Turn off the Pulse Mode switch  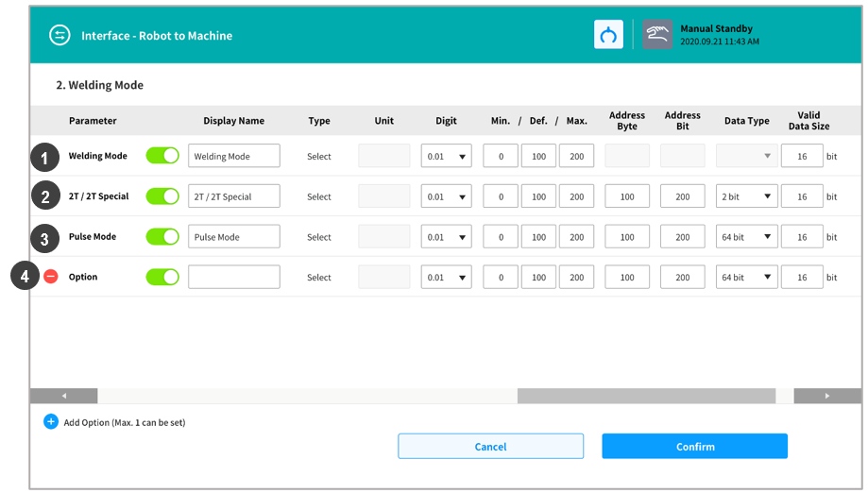tap(162, 237)
